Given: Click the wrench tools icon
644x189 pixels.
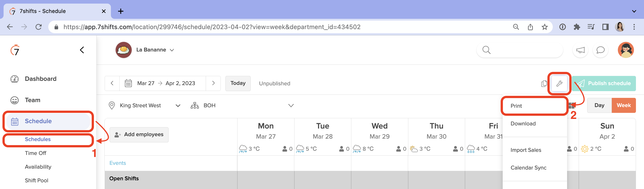Looking at the screenshot, I should tap(559, 83).
